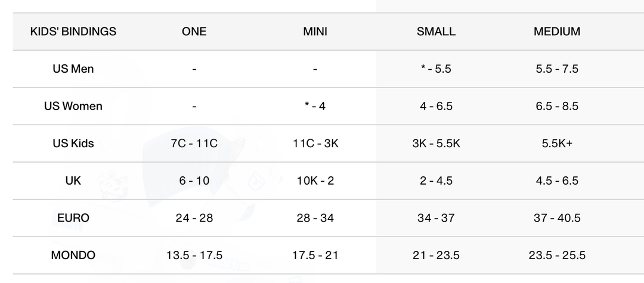Image resolution: width=644 pixels, height=283 pixels.
Task: Select the US Kids row label
Action: point(73,143)
